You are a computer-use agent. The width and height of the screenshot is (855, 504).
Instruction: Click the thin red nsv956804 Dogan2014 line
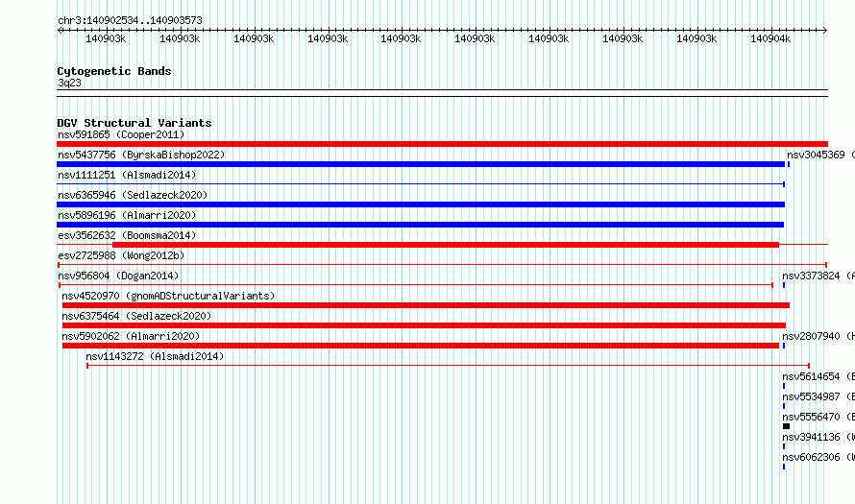point(416,285)
